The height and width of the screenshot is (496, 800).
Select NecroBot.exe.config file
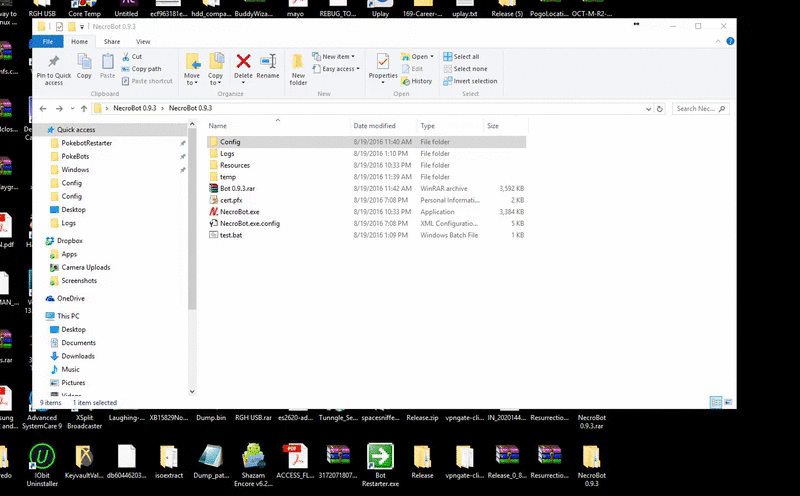click(x=366, y=224)
